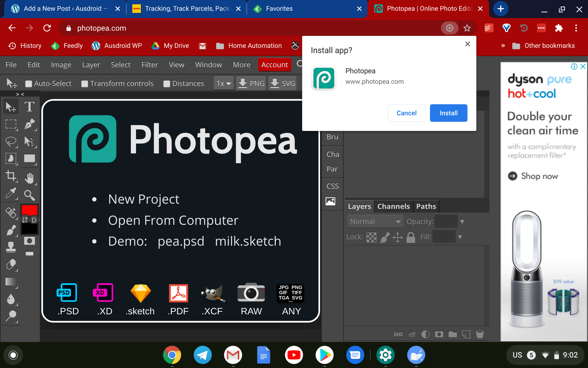Open layer effects via eff button
The width and height of the screenshot is (588, 368).
(x=412, y=334)
